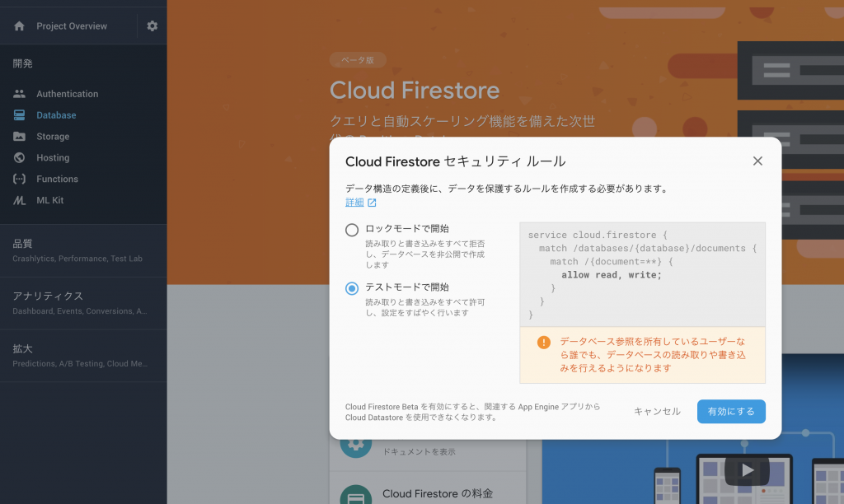Click the Cloud Firestore の料金 card icon
844x504 pixels.
pos(356,496)
